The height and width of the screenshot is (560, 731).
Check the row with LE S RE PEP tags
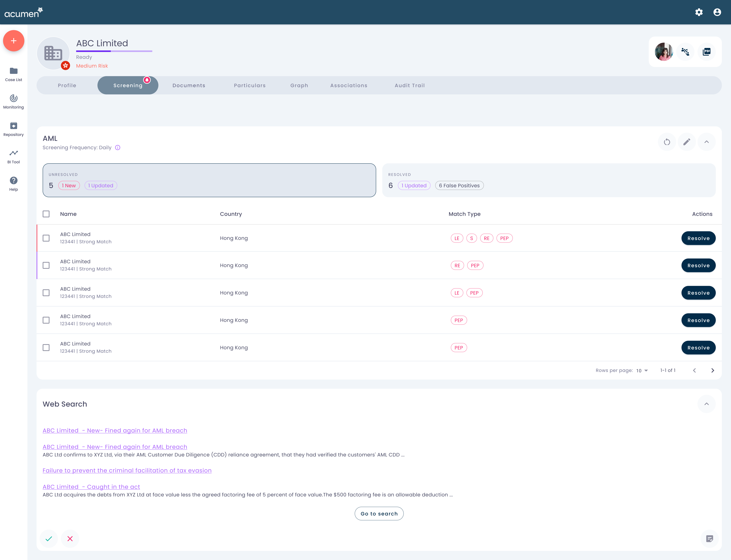pyautogui.click(x=46, y=238)
